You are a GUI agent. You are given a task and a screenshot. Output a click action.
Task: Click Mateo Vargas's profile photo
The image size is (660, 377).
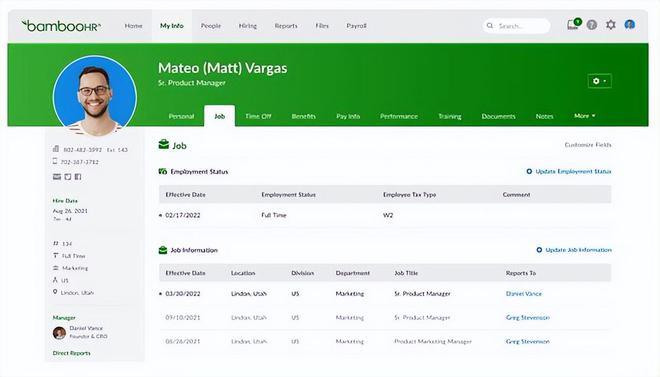coord(95,96)
